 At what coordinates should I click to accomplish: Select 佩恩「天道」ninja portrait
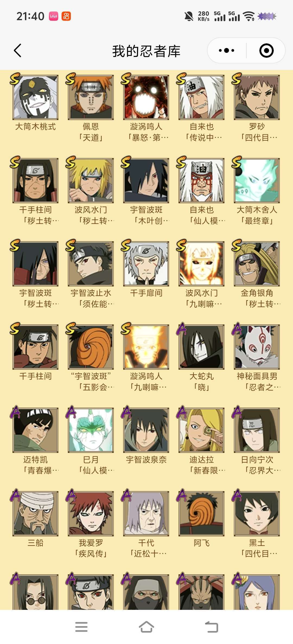91,97
